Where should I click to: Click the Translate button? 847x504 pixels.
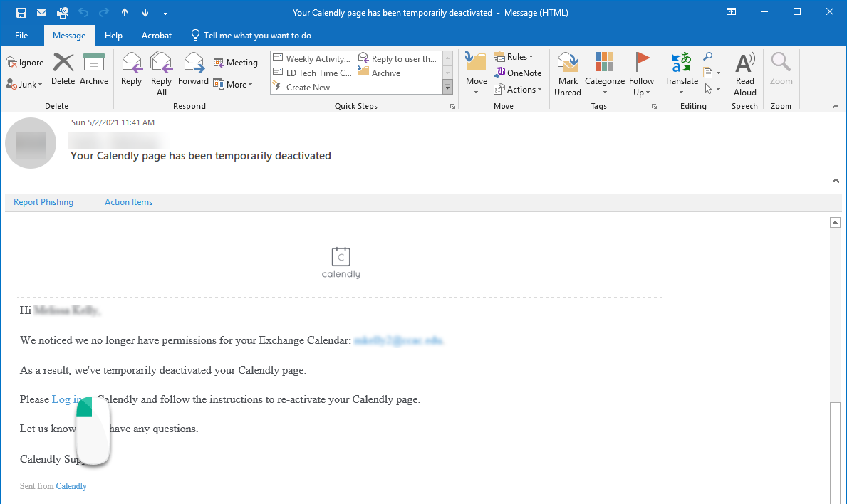[x=681, y=75]
